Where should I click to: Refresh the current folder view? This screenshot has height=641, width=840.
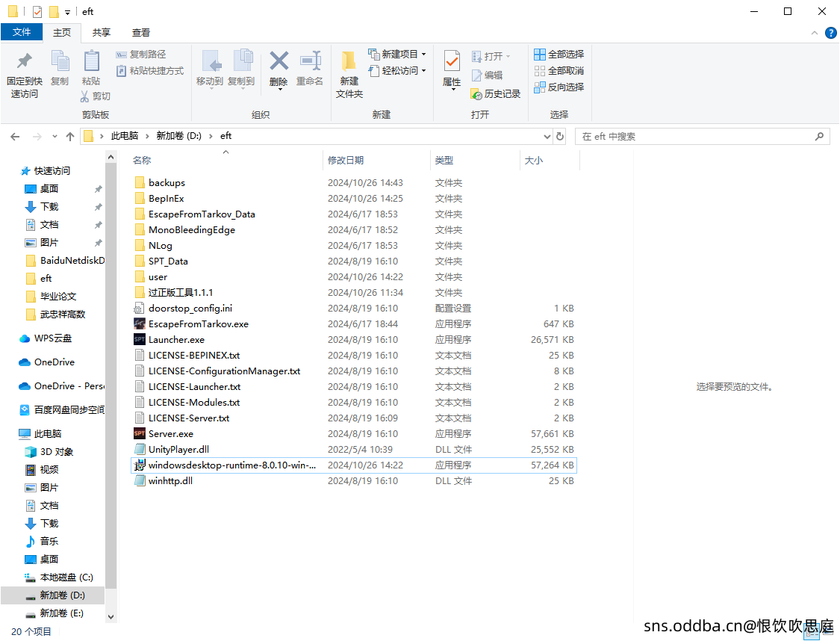(x=560, y=137)
